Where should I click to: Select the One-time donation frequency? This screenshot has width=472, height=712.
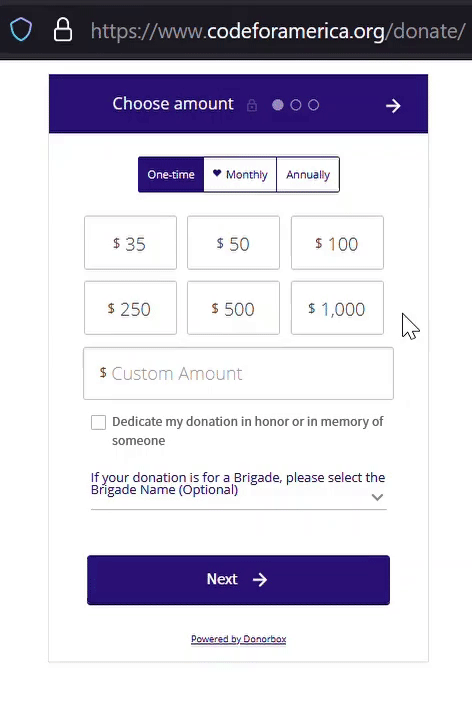click(x=171, y=174)
